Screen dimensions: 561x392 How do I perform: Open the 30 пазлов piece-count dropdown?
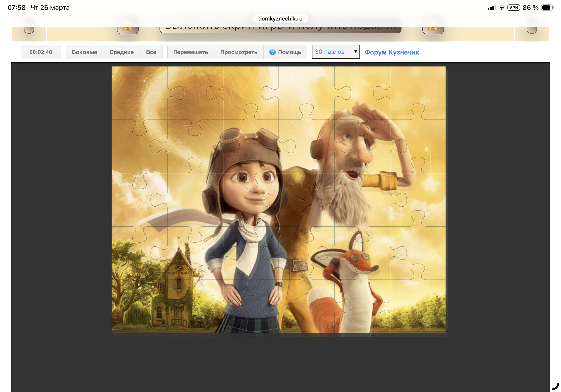pos(335,52)
